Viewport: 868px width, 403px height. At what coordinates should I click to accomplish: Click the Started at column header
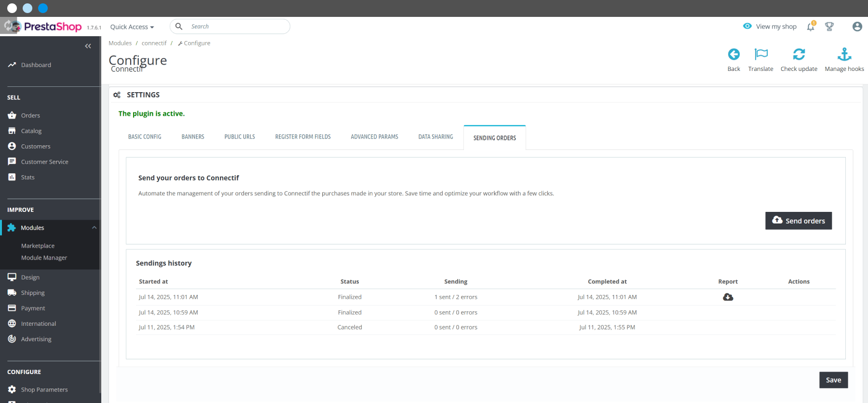pos(153,281)
